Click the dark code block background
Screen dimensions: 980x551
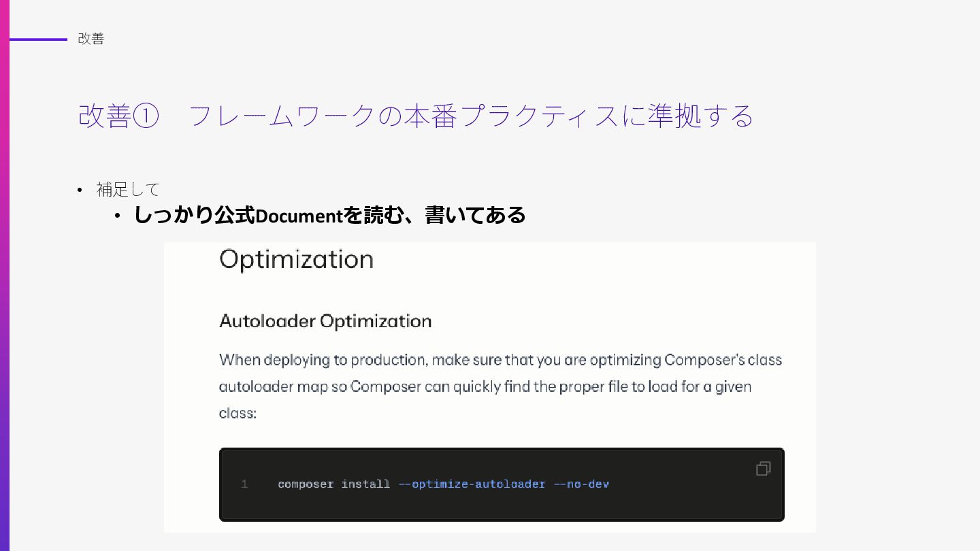point(502,484)
